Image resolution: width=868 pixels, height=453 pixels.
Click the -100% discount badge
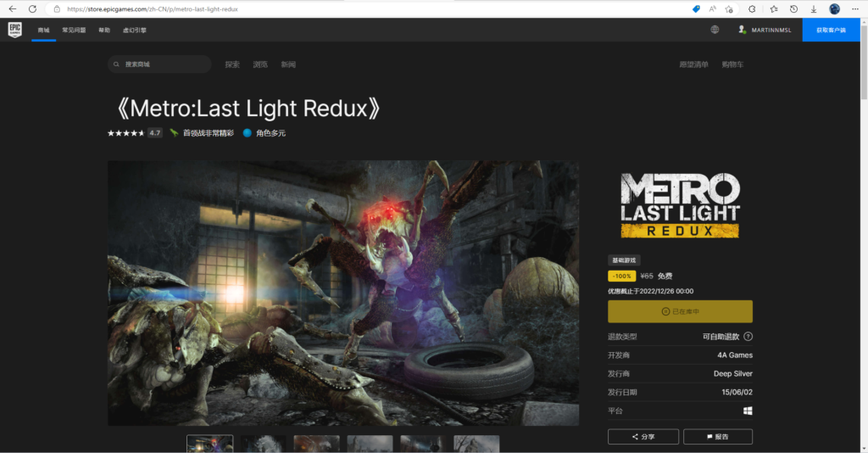tap(621, 276)
